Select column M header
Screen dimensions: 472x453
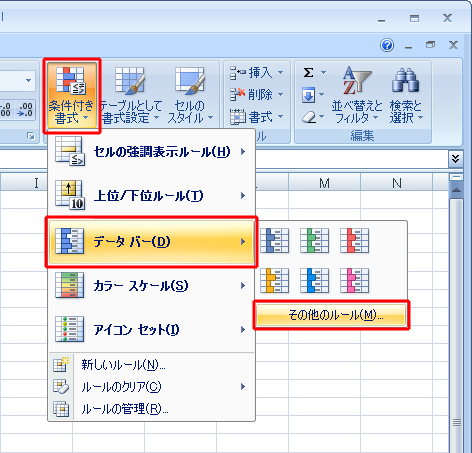point(324,183)
